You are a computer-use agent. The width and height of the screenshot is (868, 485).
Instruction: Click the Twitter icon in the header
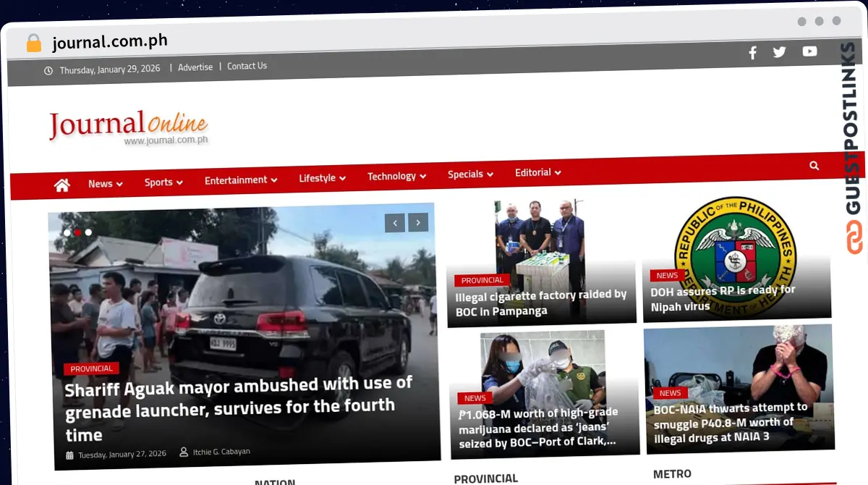(779, 52)
